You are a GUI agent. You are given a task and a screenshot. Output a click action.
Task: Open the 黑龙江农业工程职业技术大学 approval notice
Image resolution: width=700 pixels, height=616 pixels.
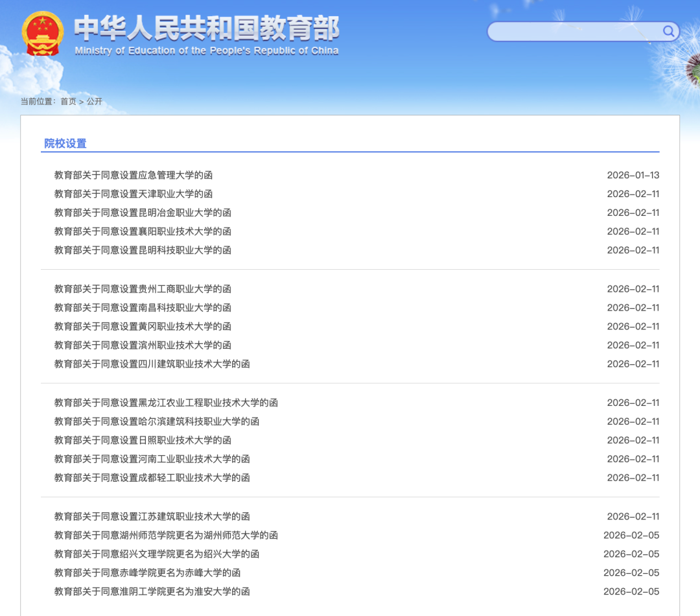165,402
